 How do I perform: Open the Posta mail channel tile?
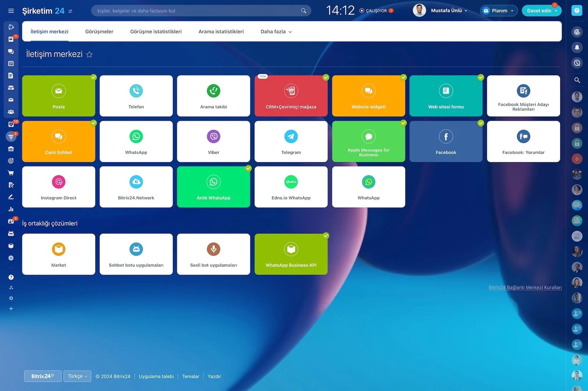[x=58, y=96]
